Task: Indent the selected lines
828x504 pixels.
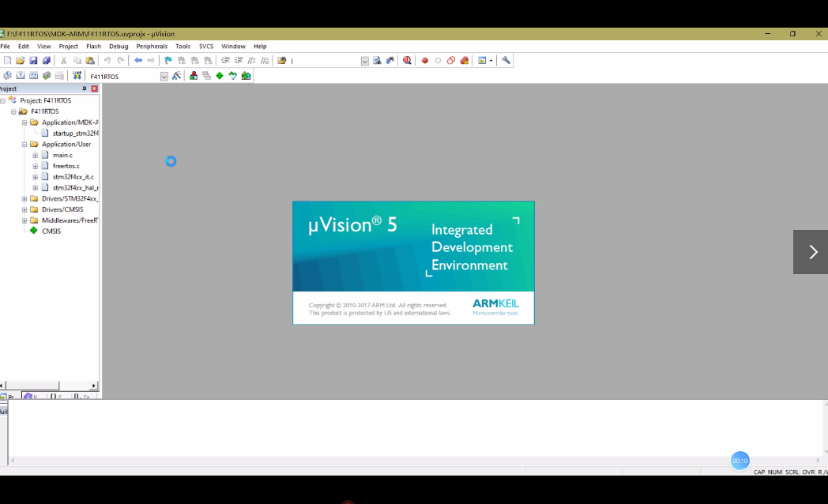Action: [225, 61]
